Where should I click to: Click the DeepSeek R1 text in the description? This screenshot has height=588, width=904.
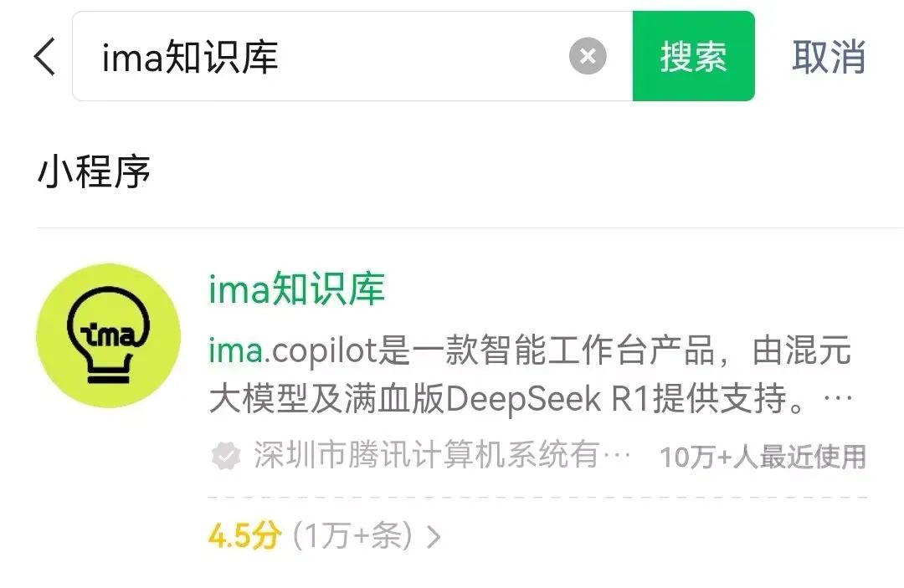[547, 398]
